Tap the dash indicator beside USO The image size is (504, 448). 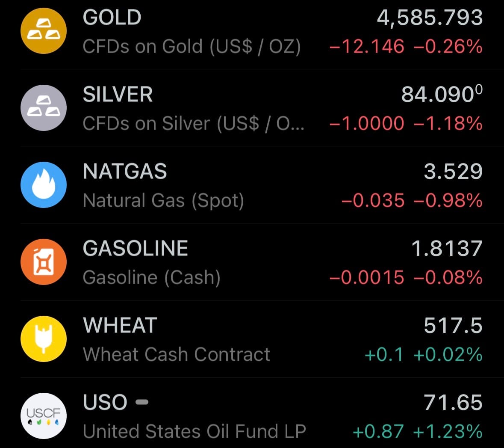(x=142, y=402)
